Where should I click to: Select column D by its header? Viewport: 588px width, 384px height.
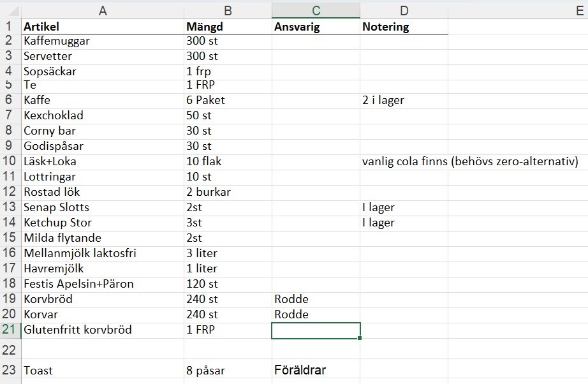pyautogui.click(x=404, y=11)
